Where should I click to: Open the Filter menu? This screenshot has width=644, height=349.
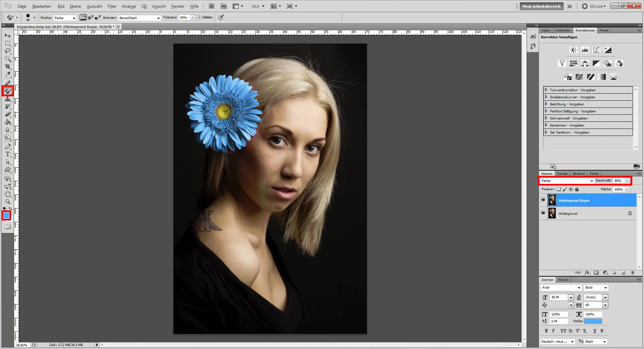(112, 6)
